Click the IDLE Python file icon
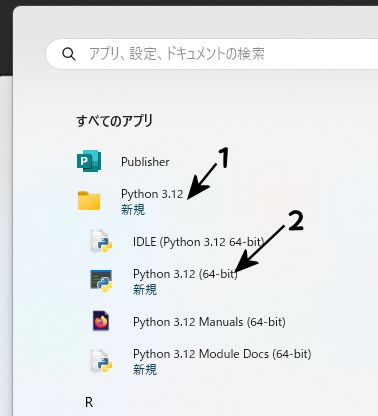Screen dimensions: 378x416 101,241
